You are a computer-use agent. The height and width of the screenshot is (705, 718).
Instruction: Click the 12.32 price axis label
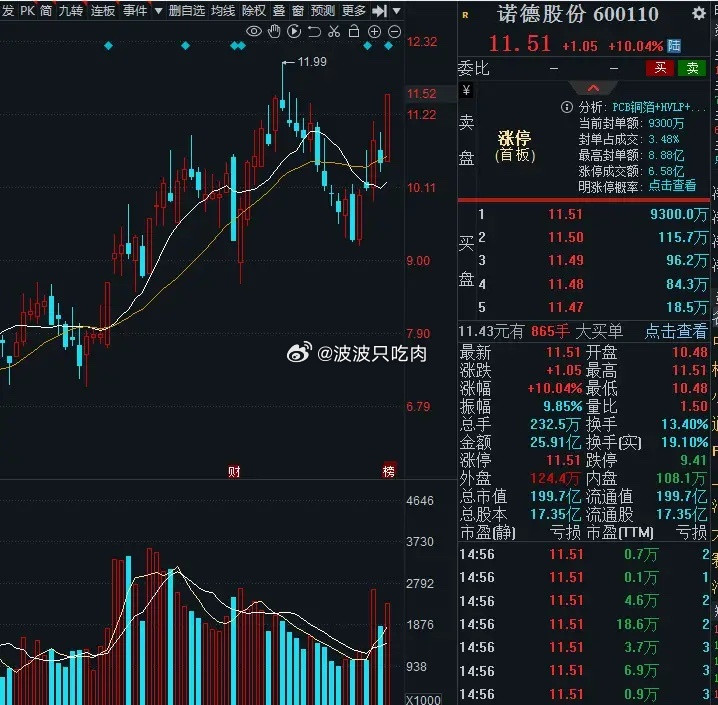422,42
